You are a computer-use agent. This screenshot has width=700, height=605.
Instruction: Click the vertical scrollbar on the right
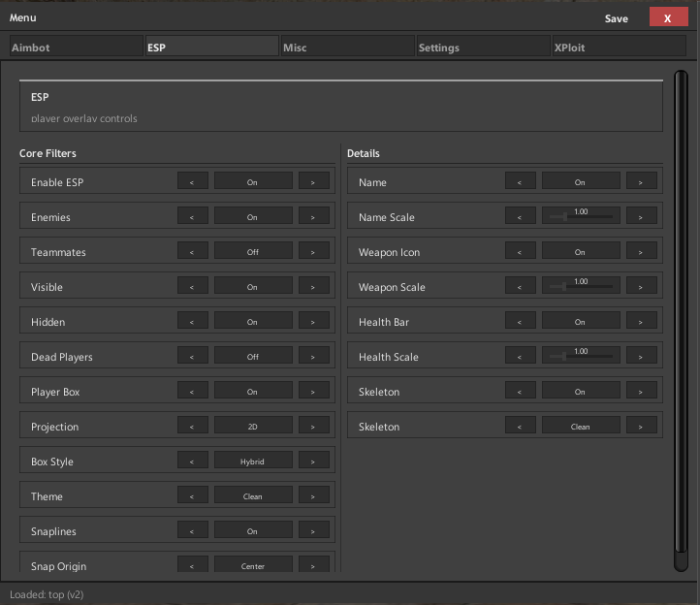pyautogui.click(x=681, y=320)
